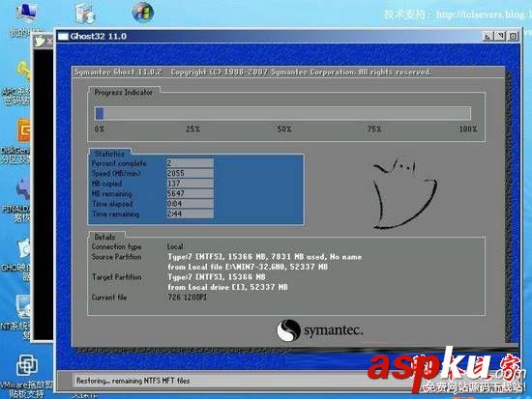Click the MB copied value 137
Screen dimensions: 532x399
tap(190, 184)
